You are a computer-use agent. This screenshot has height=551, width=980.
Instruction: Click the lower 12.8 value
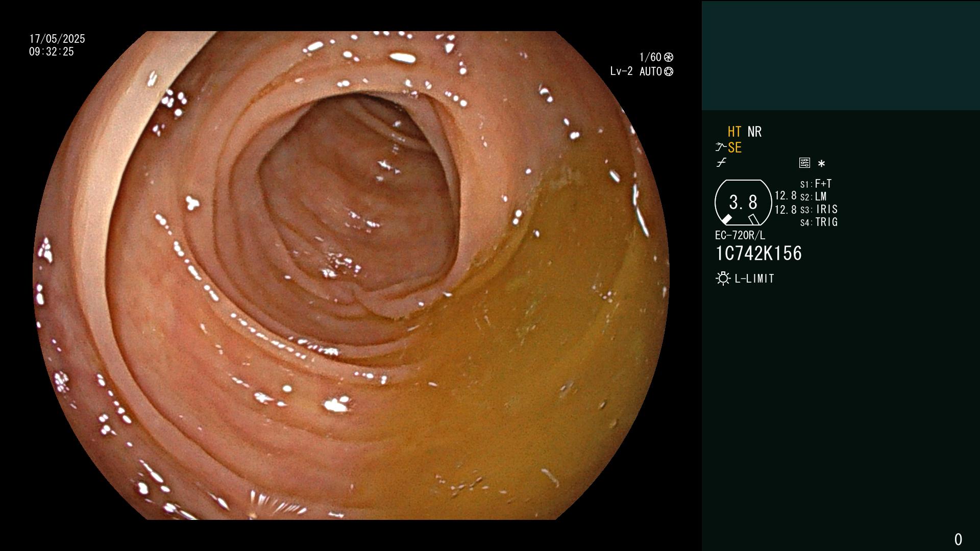tap(786, 210)
